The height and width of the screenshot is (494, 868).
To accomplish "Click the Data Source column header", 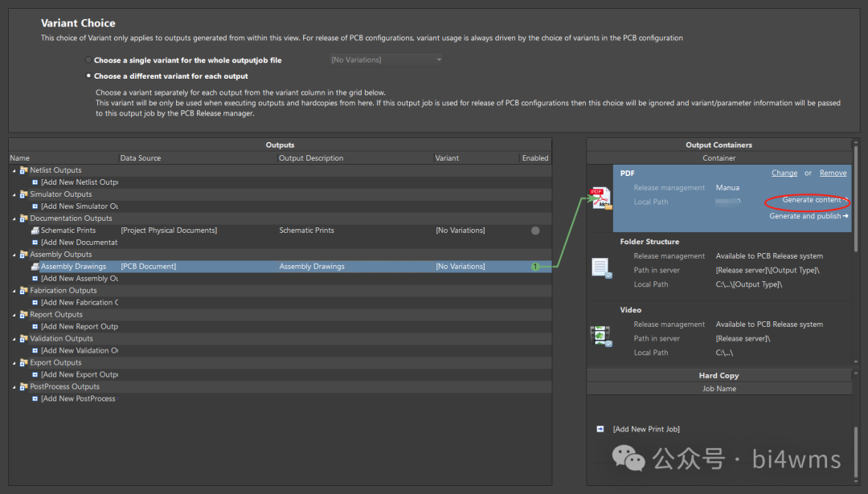I will [141, 158].
